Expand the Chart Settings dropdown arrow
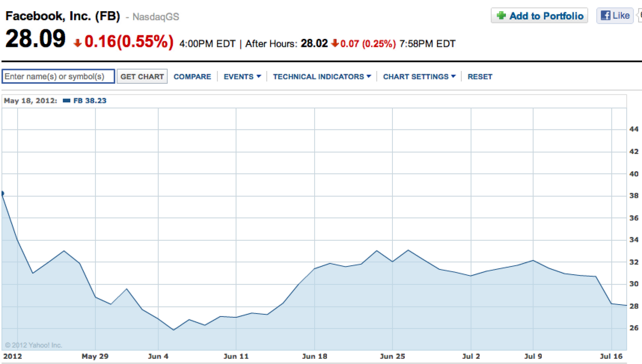 (453, 76)
